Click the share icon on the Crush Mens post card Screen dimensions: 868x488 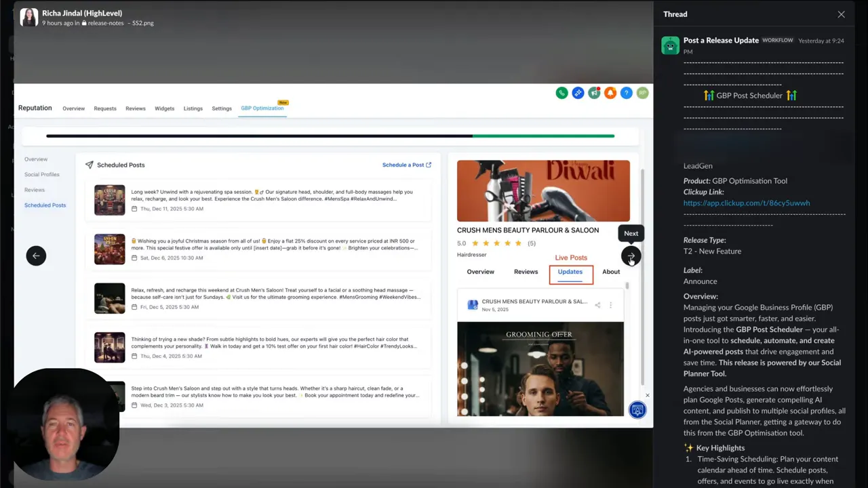pos(597,305)
